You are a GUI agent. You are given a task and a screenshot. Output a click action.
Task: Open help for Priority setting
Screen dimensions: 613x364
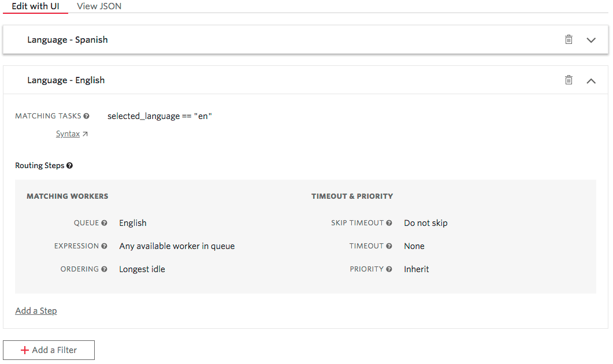pos(389,269)
